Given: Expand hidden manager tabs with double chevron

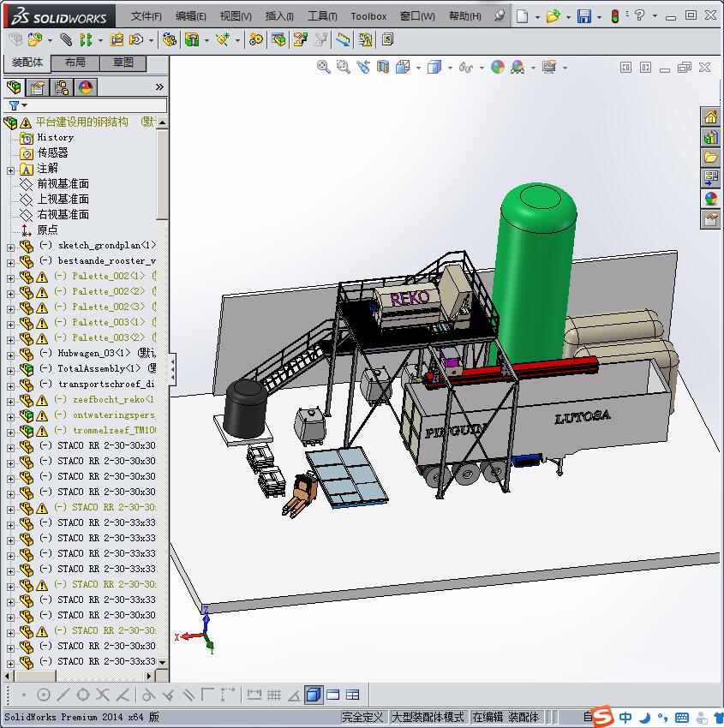Looking at the screenshot, I should coord(159,87).
